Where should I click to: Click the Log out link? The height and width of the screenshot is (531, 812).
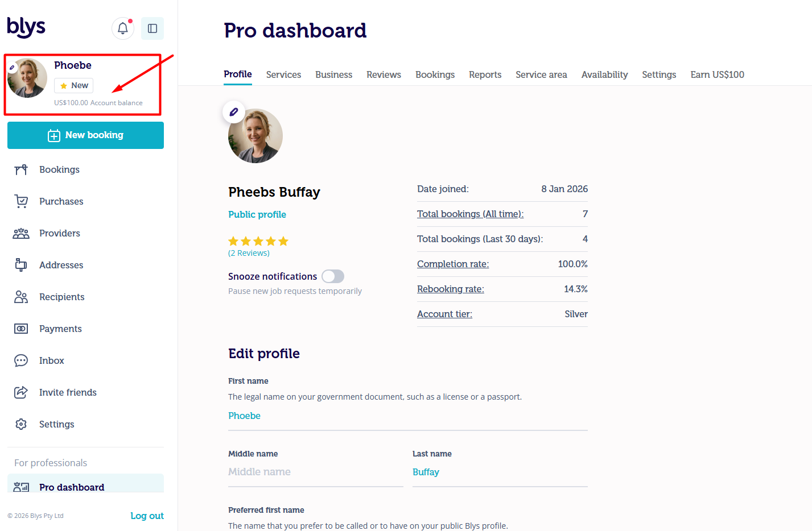coord(147,516)
